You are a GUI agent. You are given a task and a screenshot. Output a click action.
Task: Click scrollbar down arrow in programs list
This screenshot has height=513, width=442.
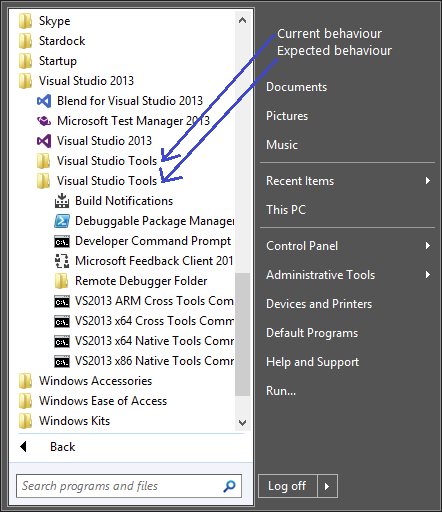tap(243, 423)
